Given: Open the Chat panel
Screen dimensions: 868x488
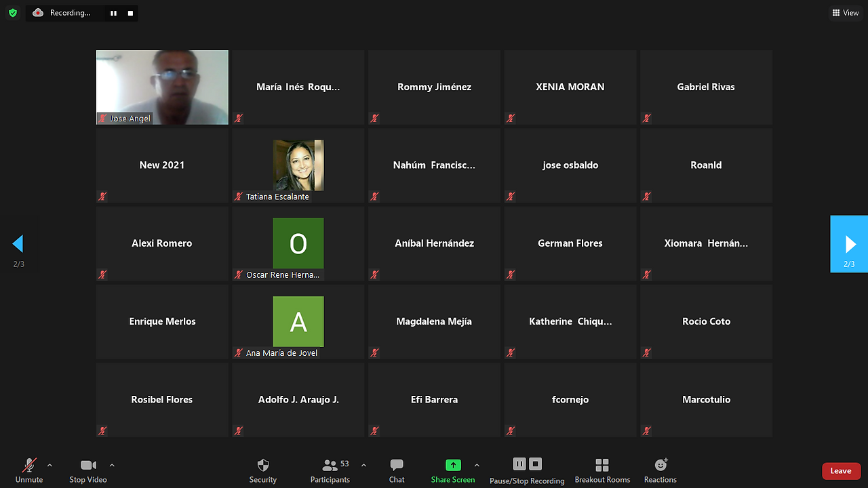Looking at the screenshot, I should tap(397, 470).
